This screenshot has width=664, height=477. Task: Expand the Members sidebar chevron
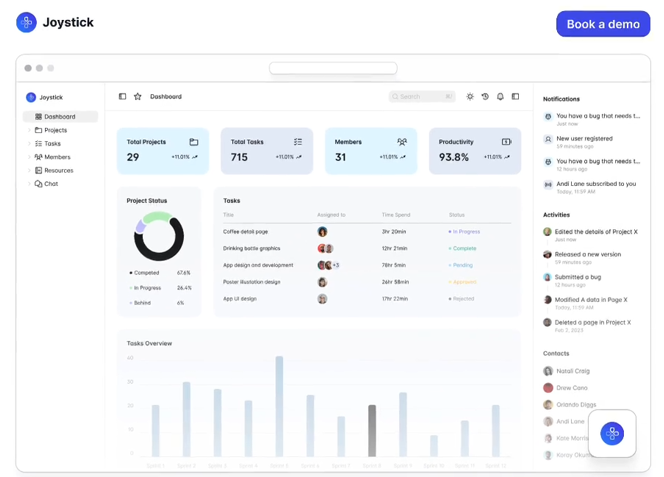tap(29, 157)
